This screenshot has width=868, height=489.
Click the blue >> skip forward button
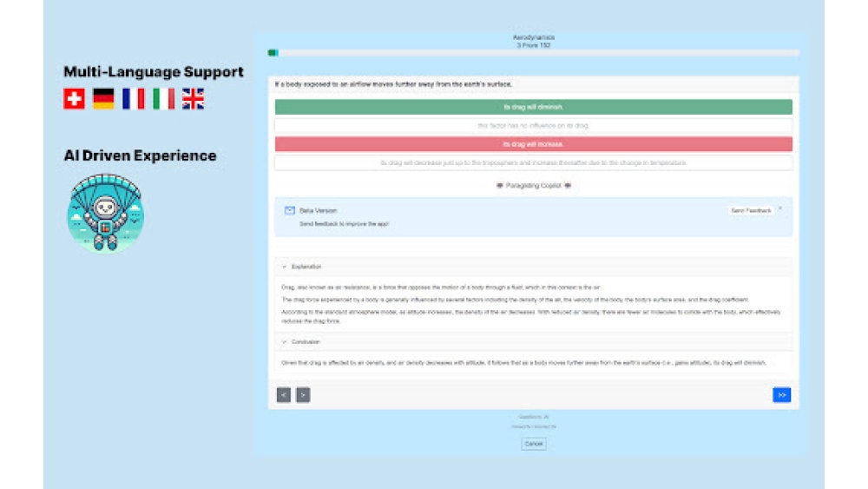click(782, 395)
